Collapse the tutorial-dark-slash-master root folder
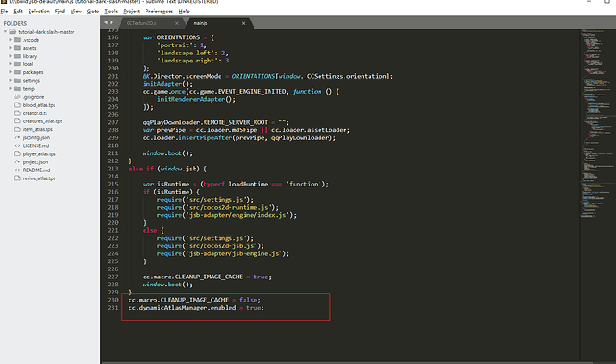616x364 pixels. coord(5,32)
